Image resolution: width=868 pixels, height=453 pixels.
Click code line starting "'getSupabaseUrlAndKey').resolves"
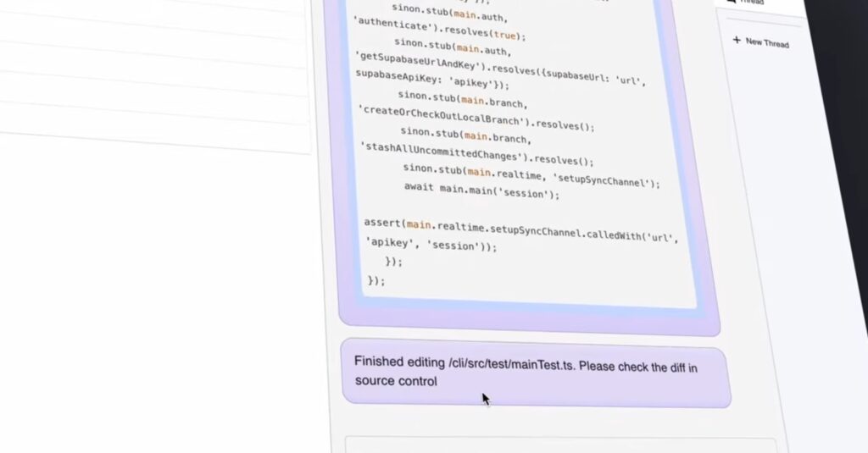[500, 68]
